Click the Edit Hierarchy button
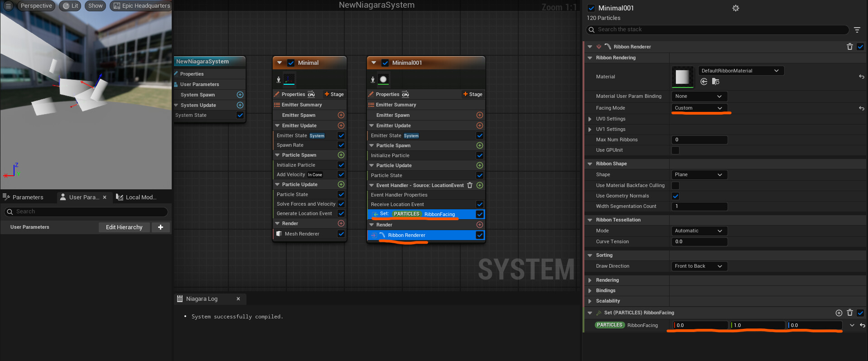The image size is (868, 361). (x=124, y=227)
